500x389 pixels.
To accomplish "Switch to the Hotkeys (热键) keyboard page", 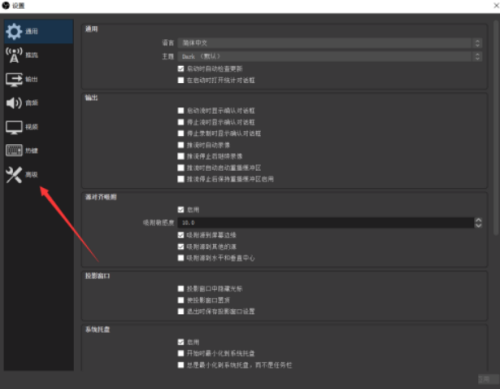I will 39,151.
